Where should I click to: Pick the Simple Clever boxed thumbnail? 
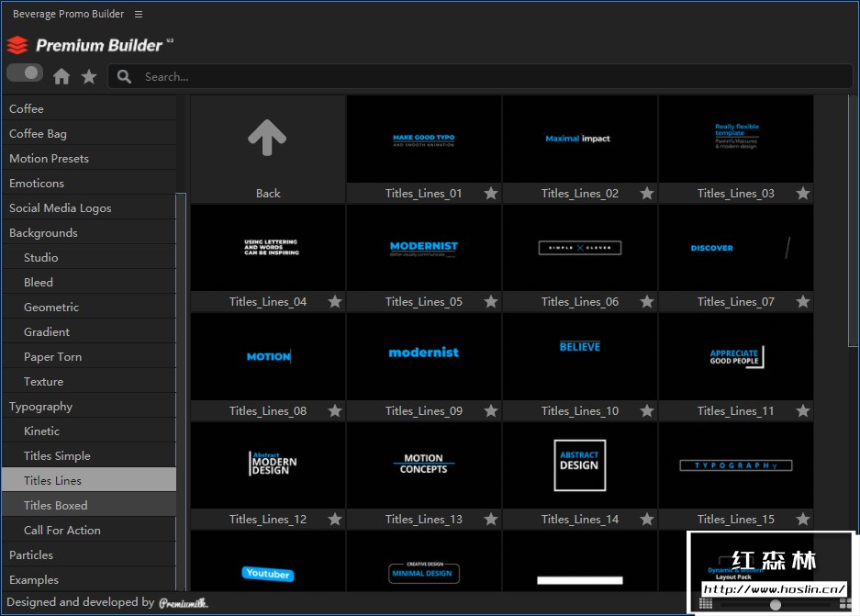pos(580,247)
